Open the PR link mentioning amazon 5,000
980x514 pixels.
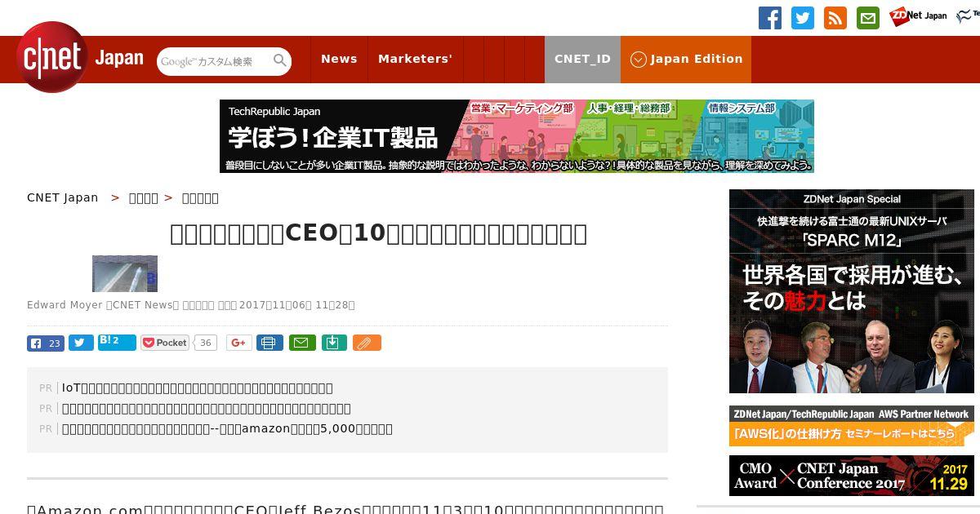(x=227, y=428)
